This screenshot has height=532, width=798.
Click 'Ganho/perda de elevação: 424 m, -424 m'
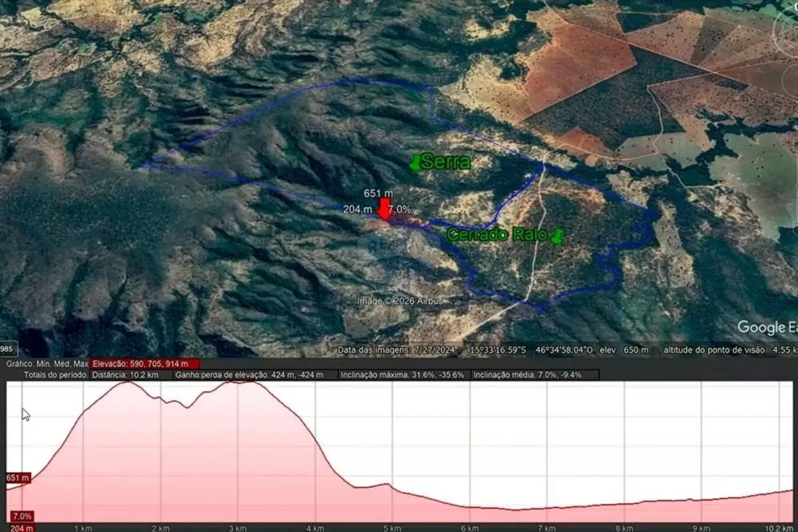pos(254,375)
